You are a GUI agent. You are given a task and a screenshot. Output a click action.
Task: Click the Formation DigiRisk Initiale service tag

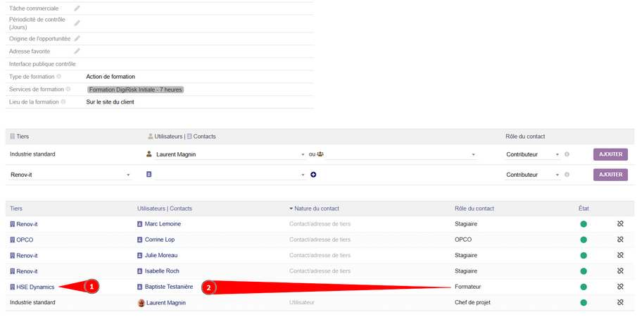(x=135, y=89)
